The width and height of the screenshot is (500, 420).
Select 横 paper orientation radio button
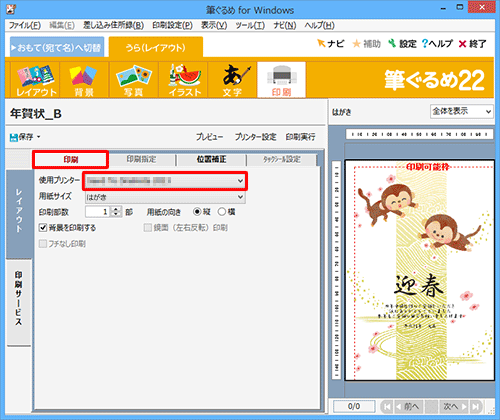pyautogui.click(x=222, y=212)
